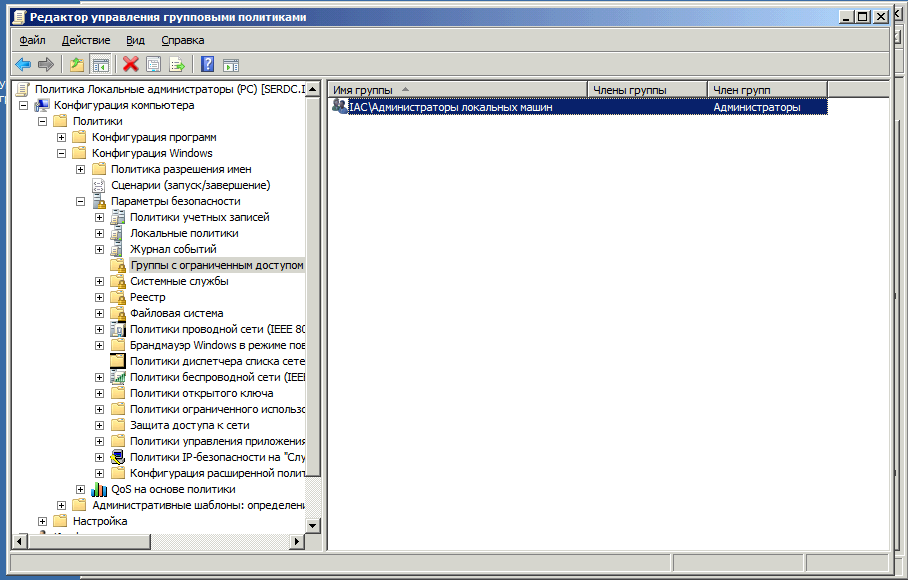
Task: Click tree vertical scrollbar down arrow
Action: click(x=313, y=526)
